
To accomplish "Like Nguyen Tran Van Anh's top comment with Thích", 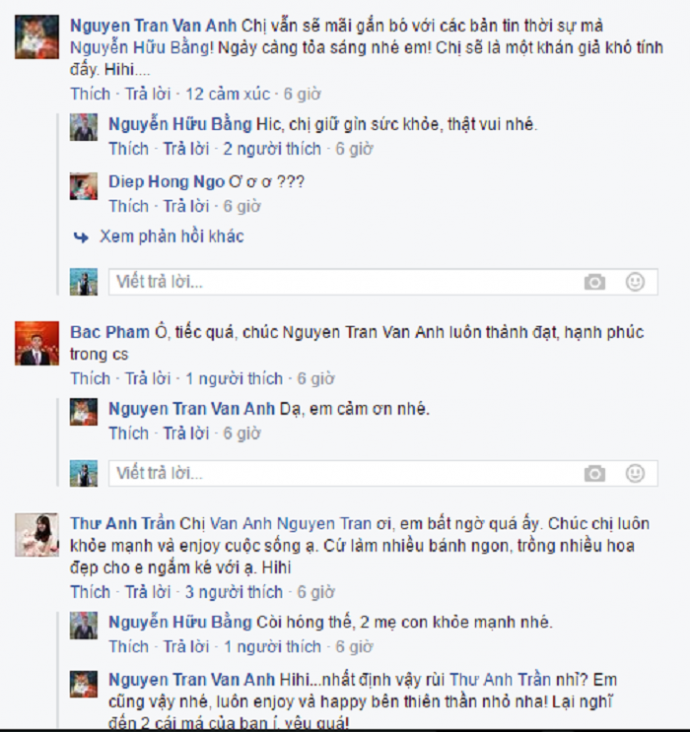I will 90,94.
